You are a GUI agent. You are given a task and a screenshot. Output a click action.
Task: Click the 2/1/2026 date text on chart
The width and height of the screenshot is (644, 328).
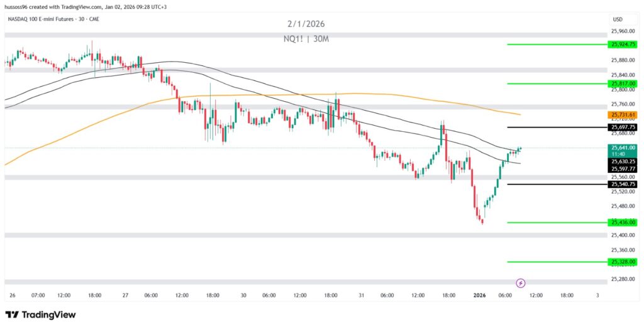pyautogui.click(x=308, y=24)
